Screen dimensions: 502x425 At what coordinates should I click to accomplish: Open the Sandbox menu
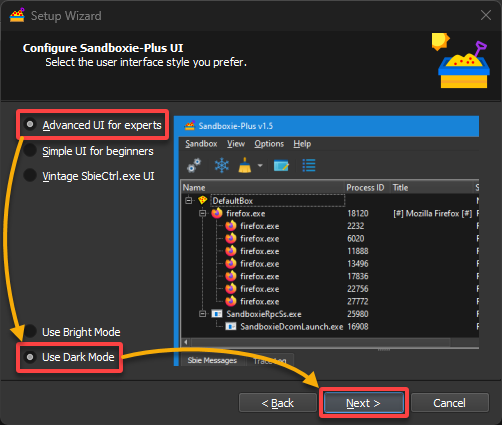pos(201,144)
